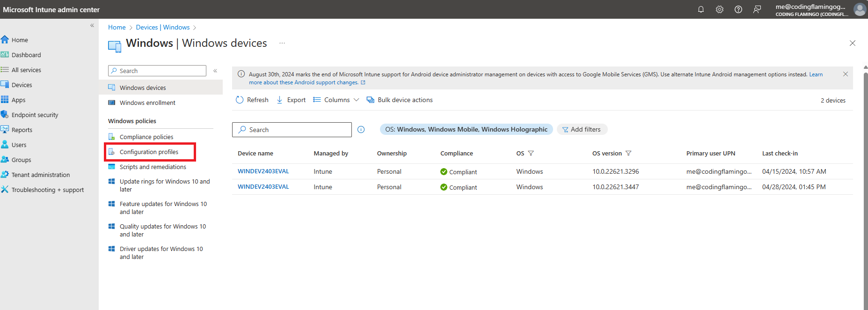Click Compliant status in 3296 row
Screen dimensions: 868x310
click(459, 172)
